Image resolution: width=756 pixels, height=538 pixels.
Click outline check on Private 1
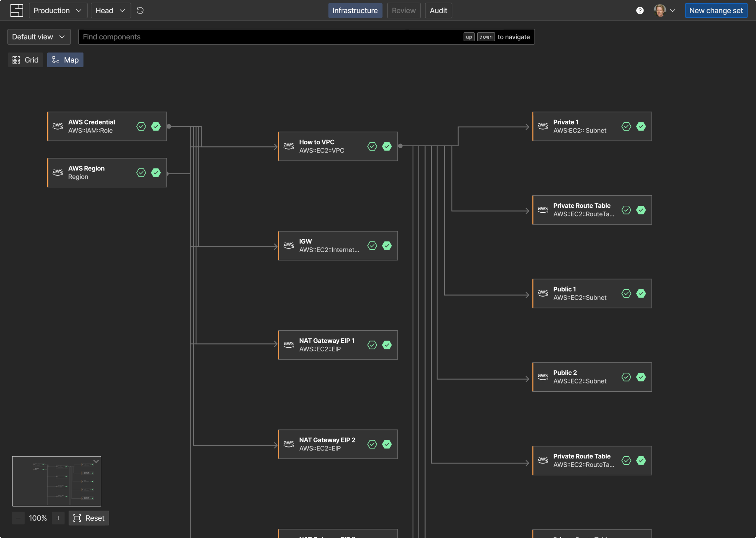point(626,126)
